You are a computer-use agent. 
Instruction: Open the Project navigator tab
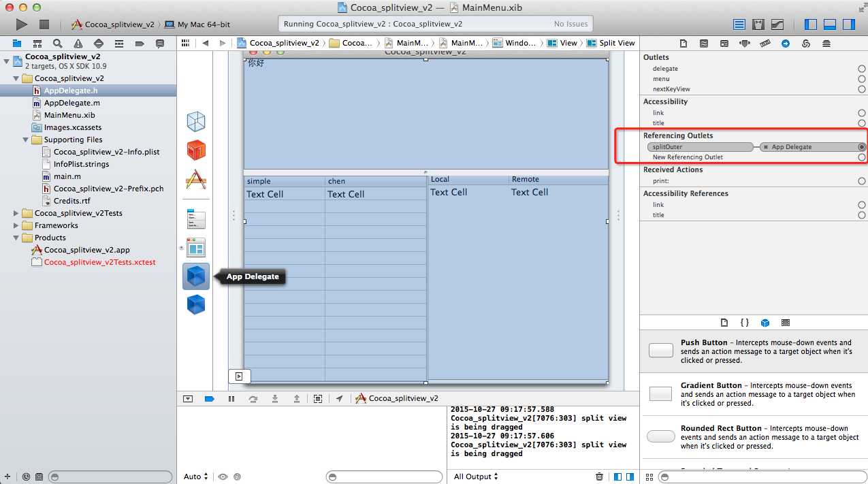tap(17, 44)
